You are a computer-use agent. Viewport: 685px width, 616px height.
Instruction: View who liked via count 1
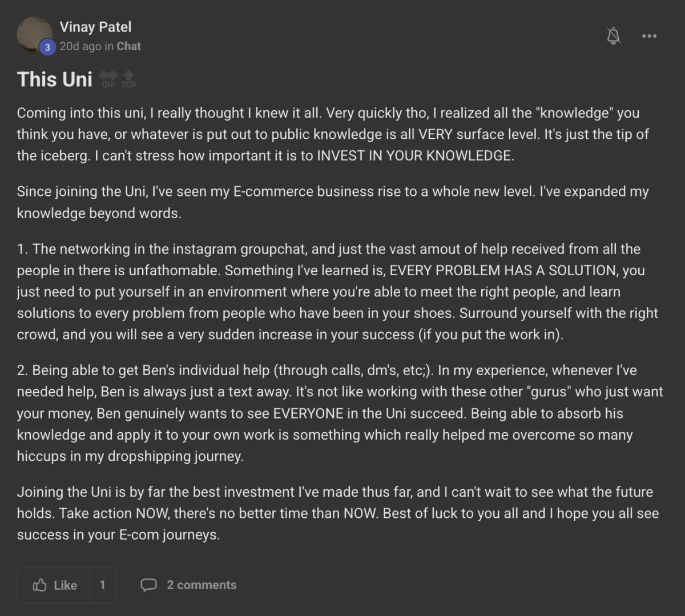tap(102, 585)
